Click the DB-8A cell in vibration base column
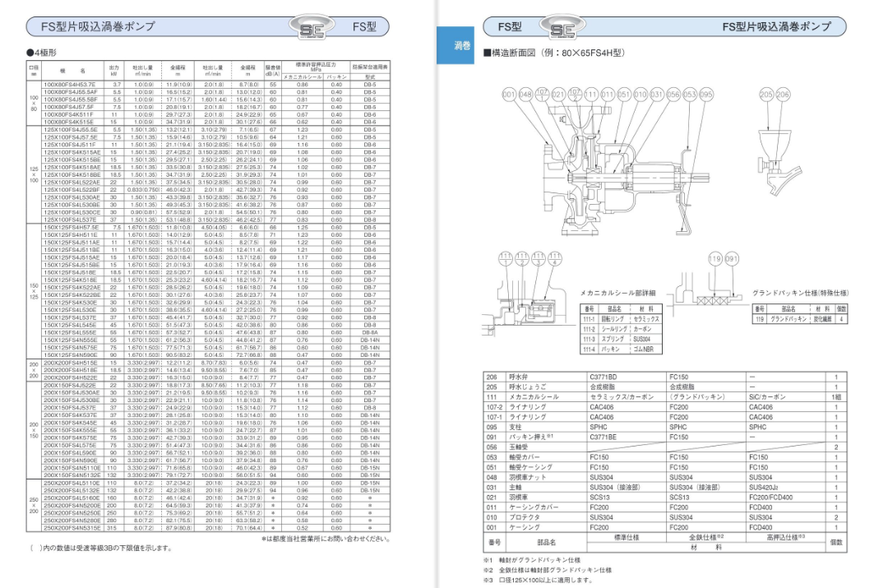 pos(370,332)
